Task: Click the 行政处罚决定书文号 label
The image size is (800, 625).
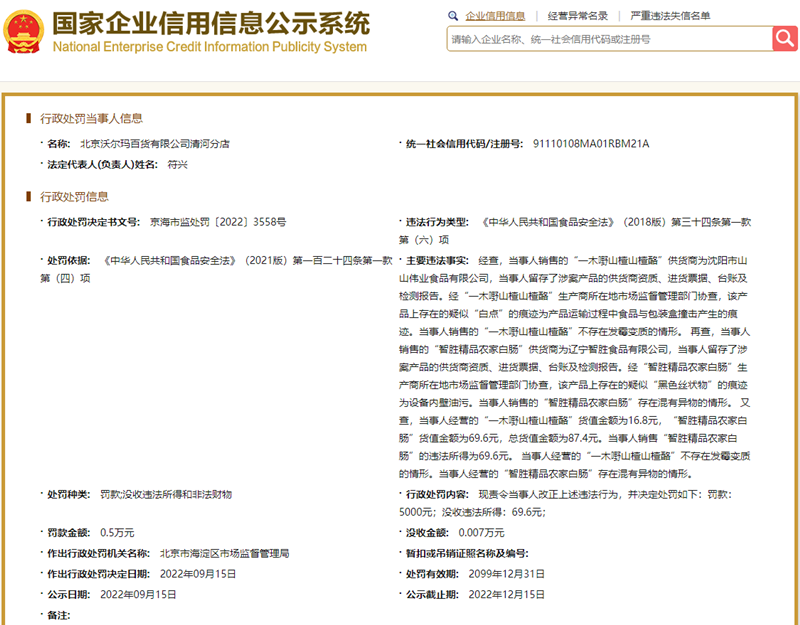Action: click(93, 222)
